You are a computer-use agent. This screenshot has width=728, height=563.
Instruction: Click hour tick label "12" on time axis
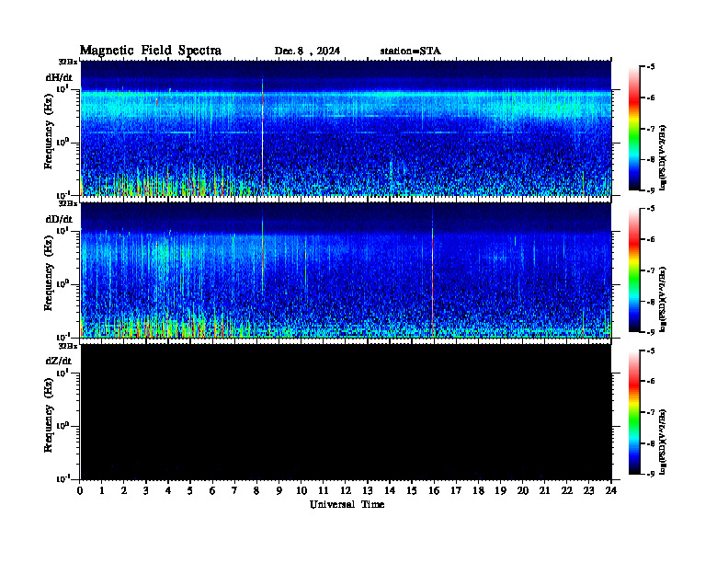[x=346, y=491]
